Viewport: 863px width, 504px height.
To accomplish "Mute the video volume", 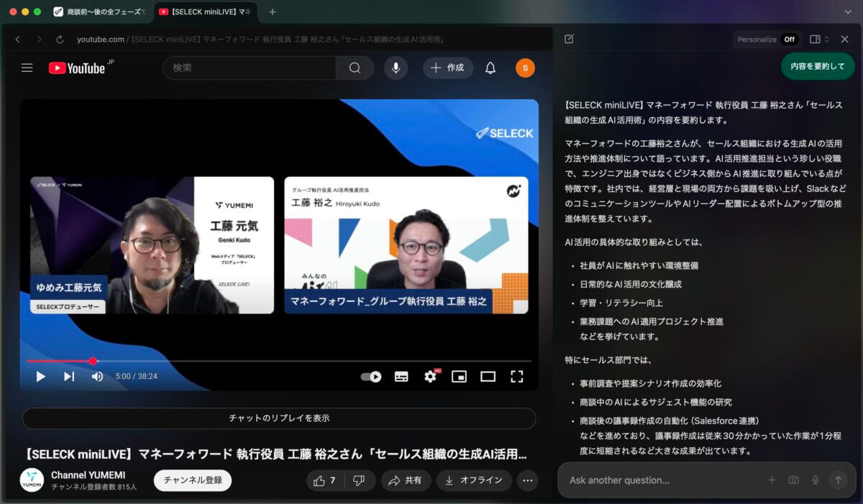I will [97, 376].
